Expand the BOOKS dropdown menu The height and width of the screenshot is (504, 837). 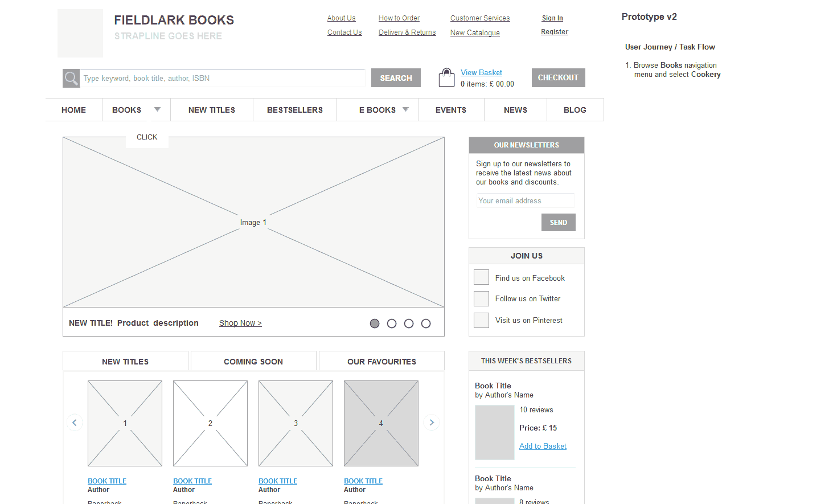point(158,109)
